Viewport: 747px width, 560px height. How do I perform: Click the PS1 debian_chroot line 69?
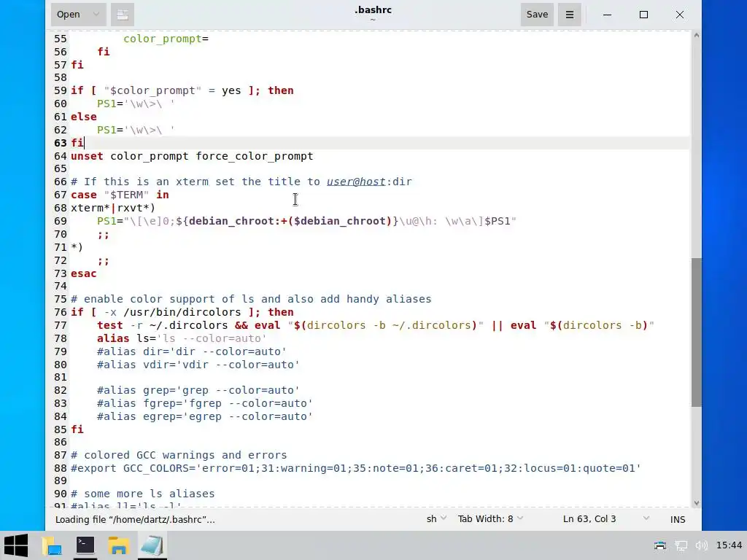307,221
